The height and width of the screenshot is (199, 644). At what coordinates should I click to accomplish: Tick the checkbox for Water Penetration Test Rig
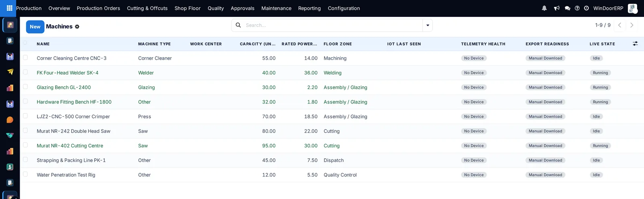click(25, 174)
